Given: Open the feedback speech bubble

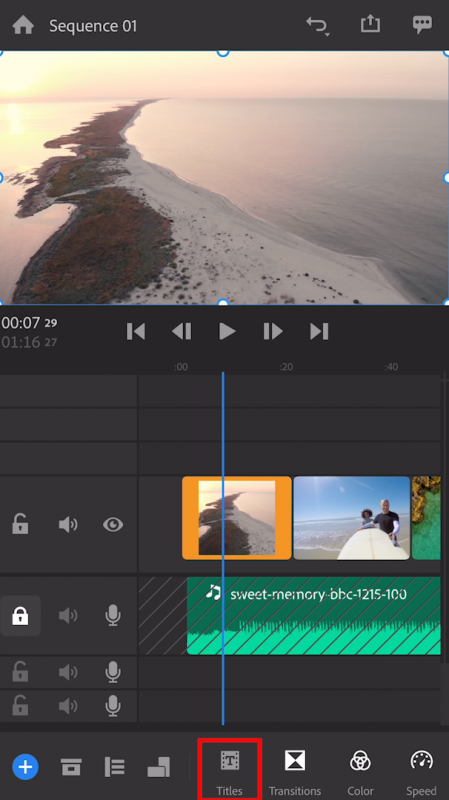Looking at the screenshot, I should [x=422, y=24].
